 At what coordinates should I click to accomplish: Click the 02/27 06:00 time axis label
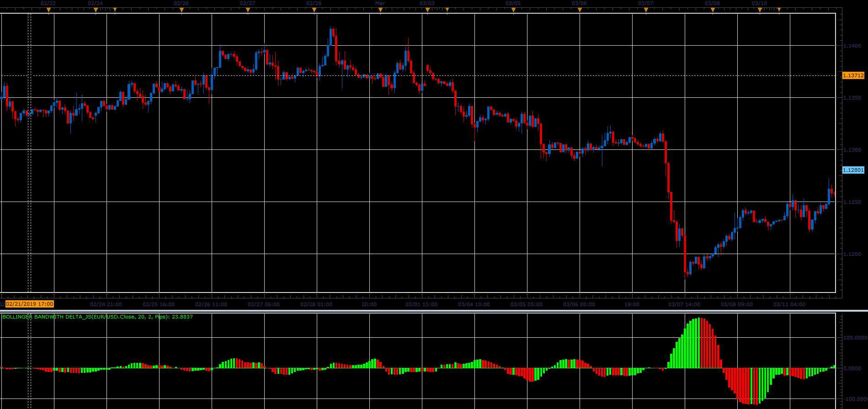pyautogui.click(x=264, y=304)
